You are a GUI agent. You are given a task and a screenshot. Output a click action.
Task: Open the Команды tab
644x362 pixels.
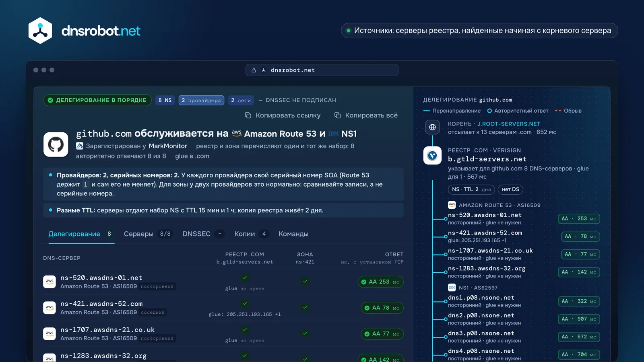click(x=293, y=234)
